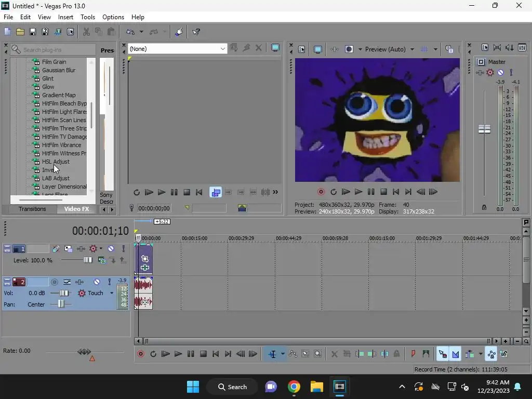Select HitFilm Vibrance plug-in
The width and height of the screenshot is (532, 399).
point(61,145)
